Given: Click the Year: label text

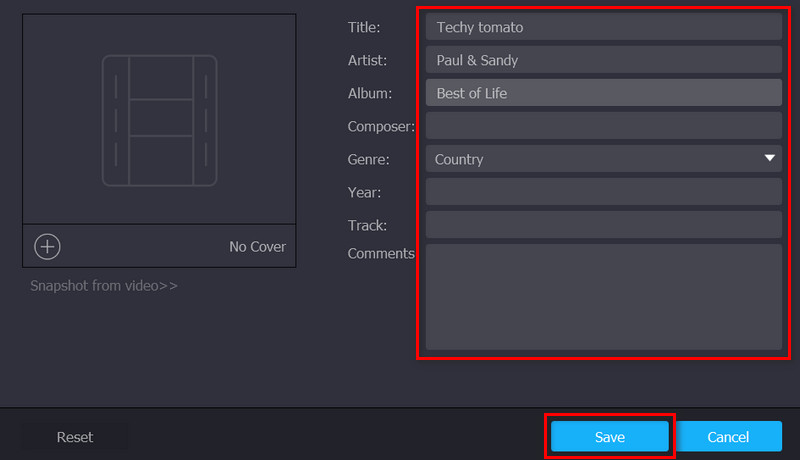Looking at the screenshot, I should 364,192.
